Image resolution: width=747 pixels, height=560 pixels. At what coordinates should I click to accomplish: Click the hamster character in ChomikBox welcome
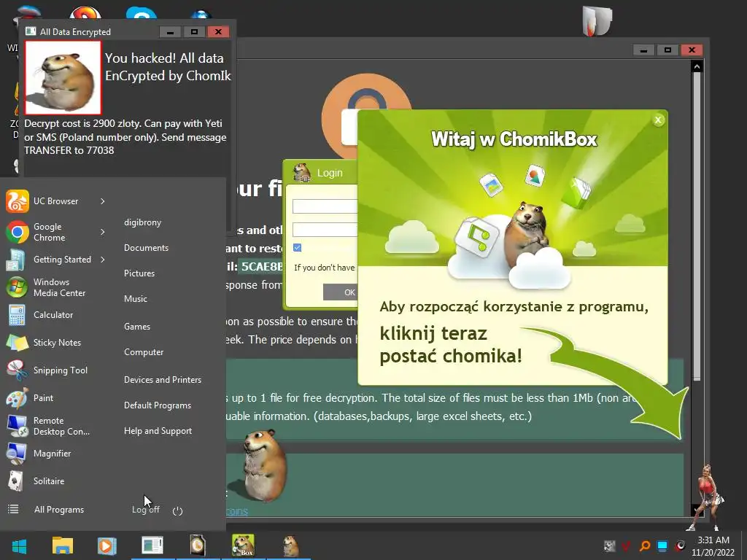coord(527,233)
